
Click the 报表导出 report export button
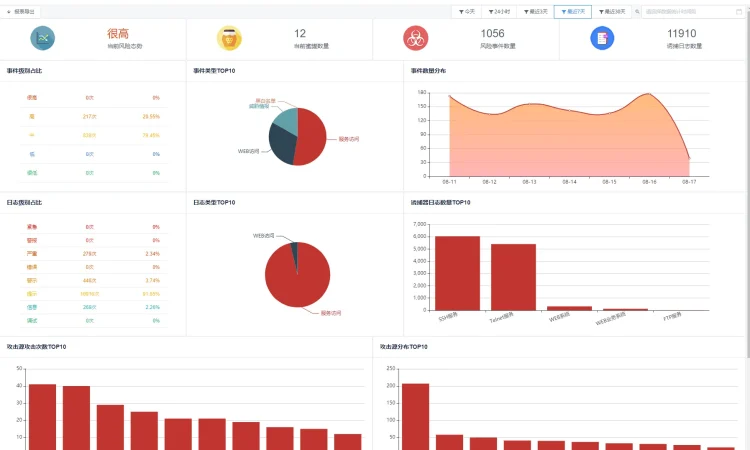(21, 12)
